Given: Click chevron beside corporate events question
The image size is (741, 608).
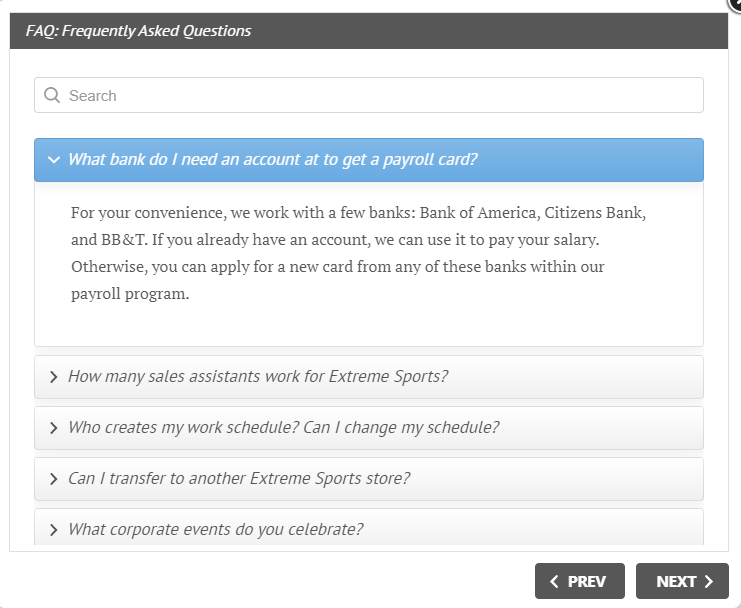Looking at the screenshot, I should [53, 530].
